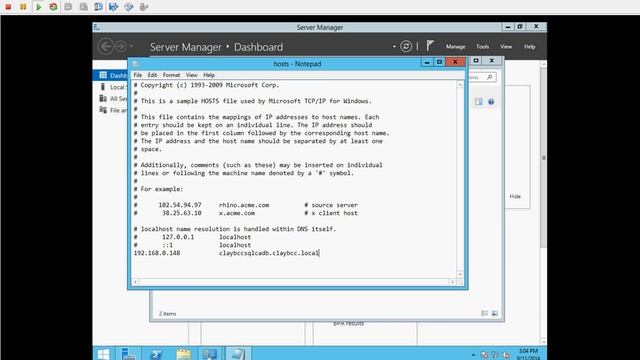
Task: Click Dashboard title in Server Manager breadcrumb
Action: [258, 47]
